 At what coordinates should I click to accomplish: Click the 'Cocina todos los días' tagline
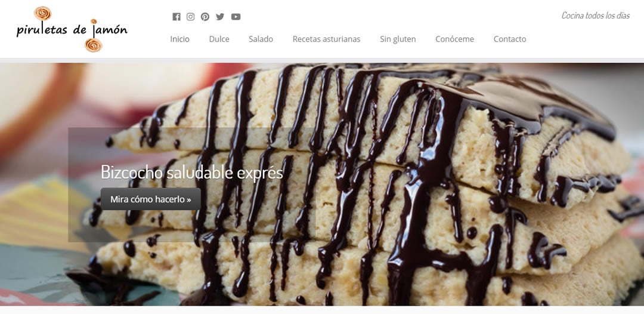pyautogui.click(x=596, y=16)
